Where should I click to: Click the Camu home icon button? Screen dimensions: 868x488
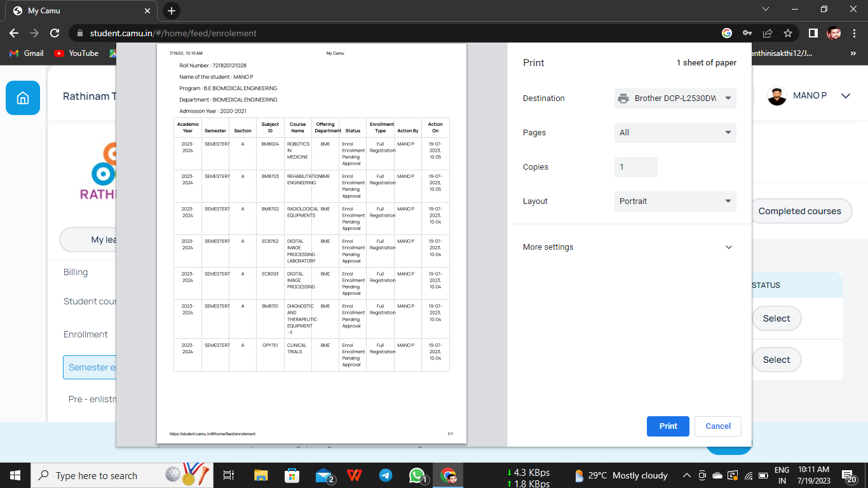(x=23, y=98)
